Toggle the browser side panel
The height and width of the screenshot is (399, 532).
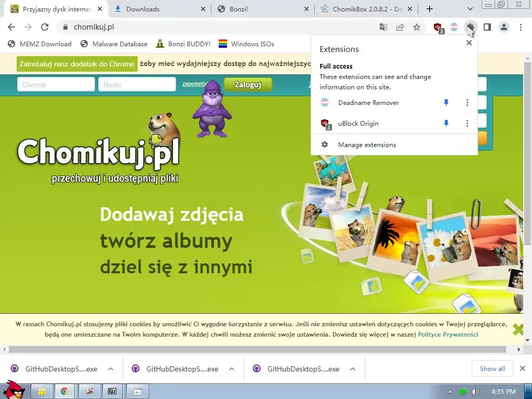pos(487,27)
